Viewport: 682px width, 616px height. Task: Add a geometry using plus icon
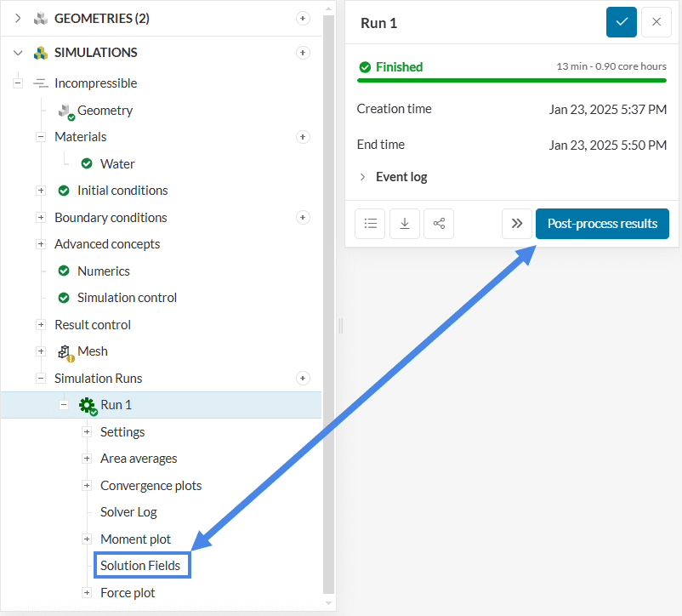pyautogui.click(x=302, y=18)
